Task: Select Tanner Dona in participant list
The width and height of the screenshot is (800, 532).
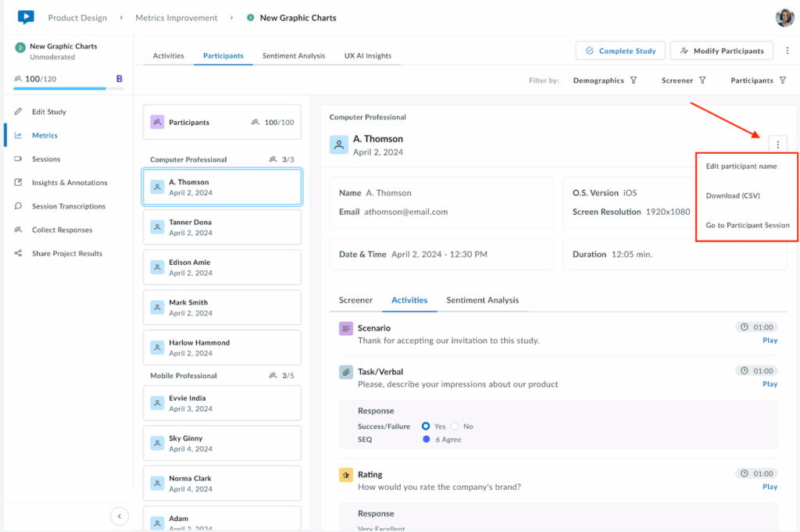Action: (222, 227)
